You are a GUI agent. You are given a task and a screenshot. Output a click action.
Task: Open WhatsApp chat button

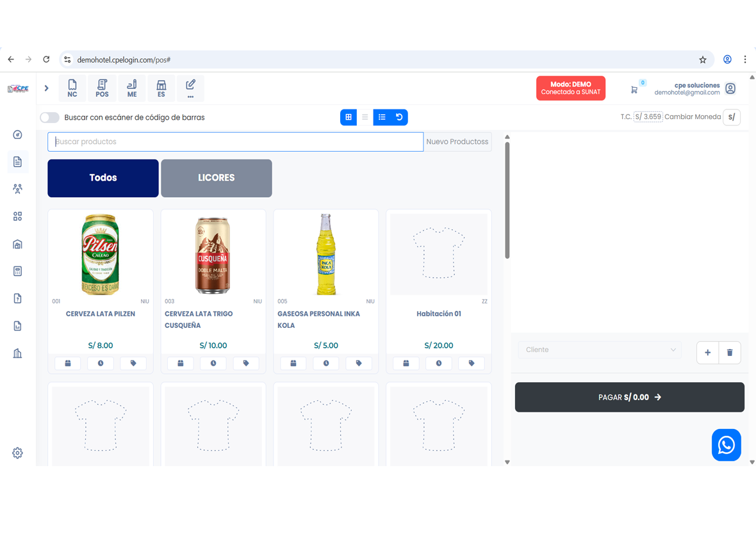[726, 445]
